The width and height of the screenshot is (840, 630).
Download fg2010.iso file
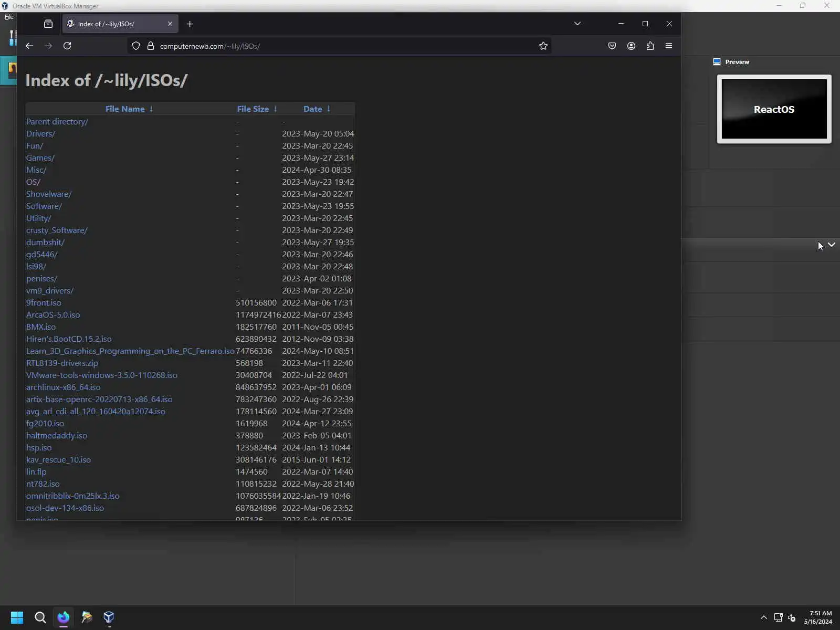45,424
